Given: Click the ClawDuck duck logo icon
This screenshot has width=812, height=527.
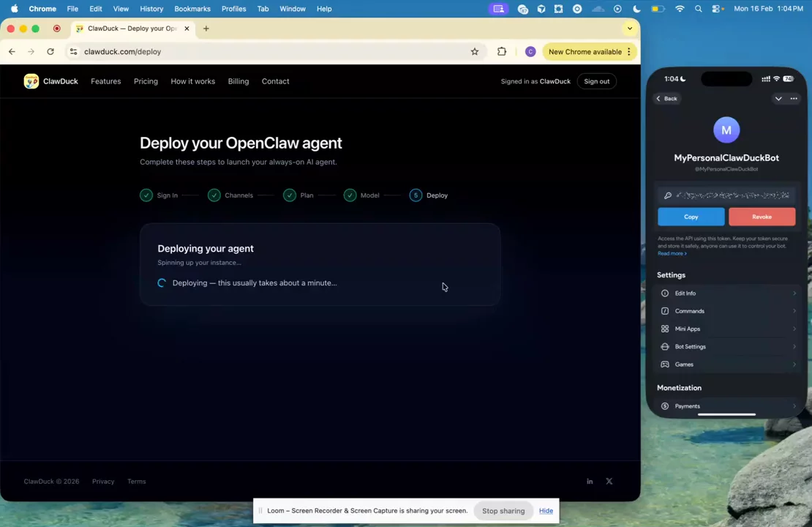Looking at the screenshot, I should 31,81.
